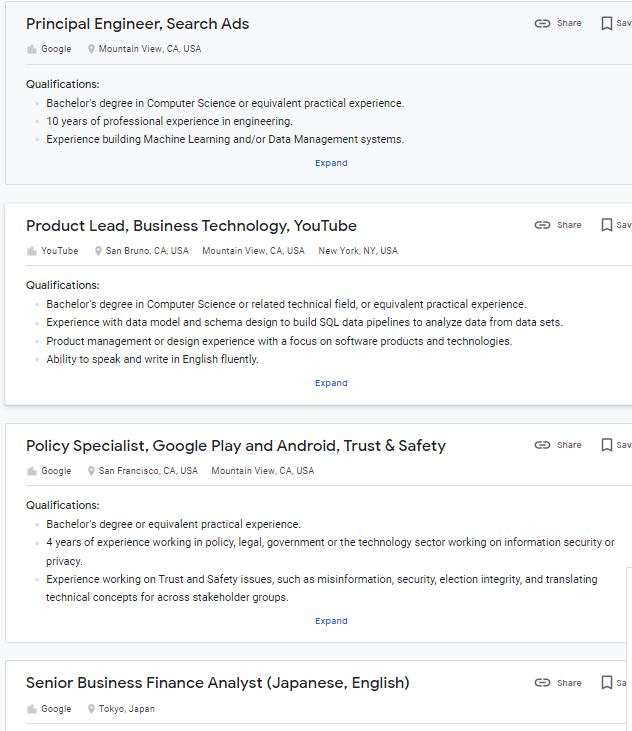Open the Product Lead, Business Technology, YouTube title
The image size is (632, 731).
[x=191, y=226]
